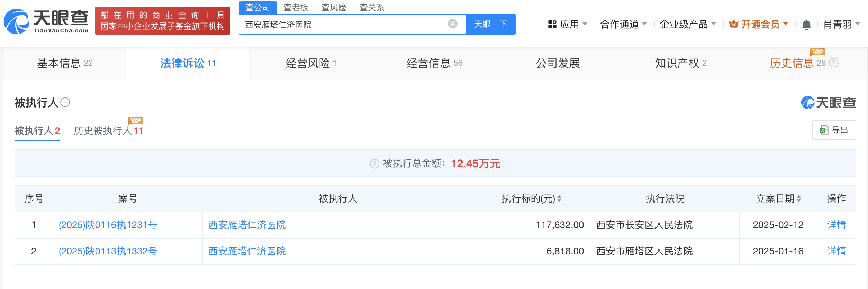Switch to the 经营风险 tab
This screenshot has width=868, height=289.
(310, 63)
